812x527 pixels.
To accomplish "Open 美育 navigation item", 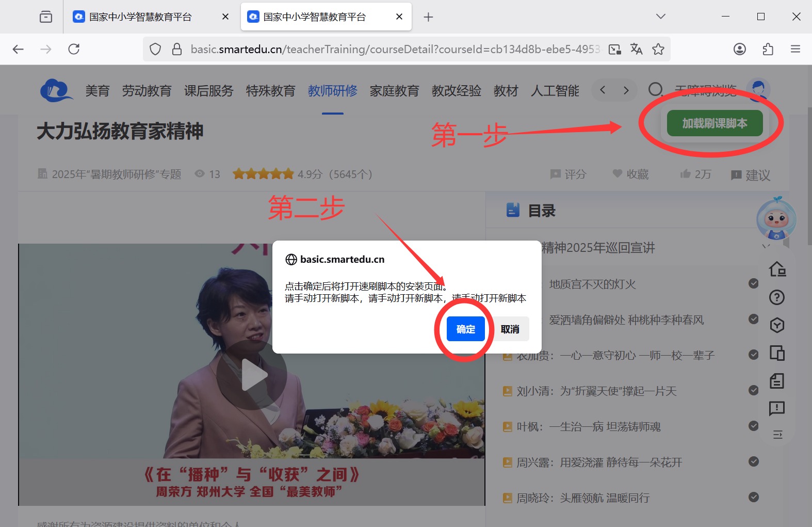I will point(98,91).
